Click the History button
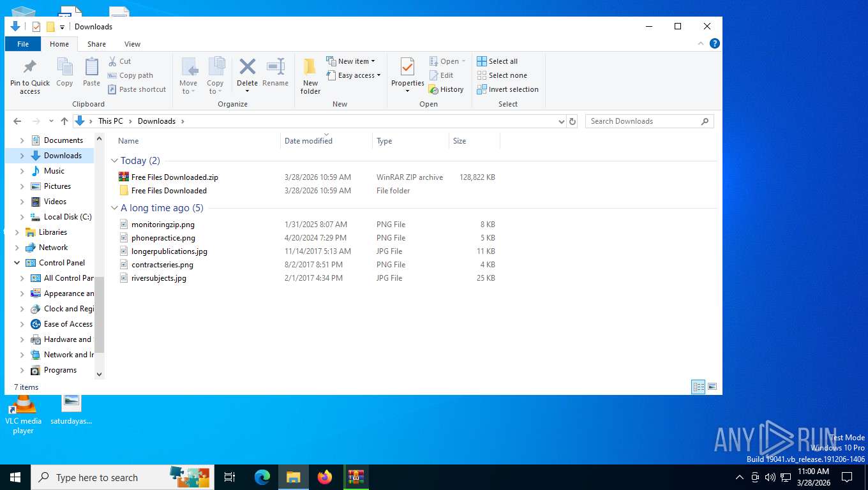This screenshot has height=490, width=868. click(446, 89)
